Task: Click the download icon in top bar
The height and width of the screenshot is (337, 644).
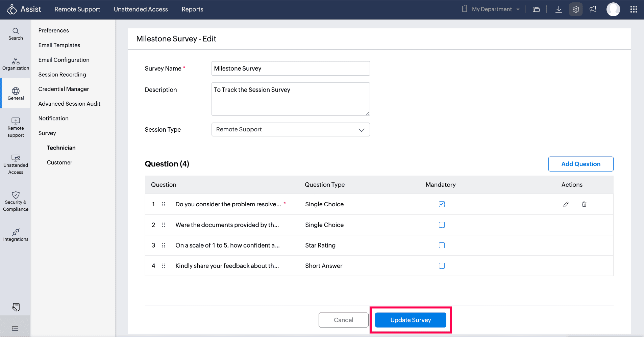Action: click(x=559, y=9)
